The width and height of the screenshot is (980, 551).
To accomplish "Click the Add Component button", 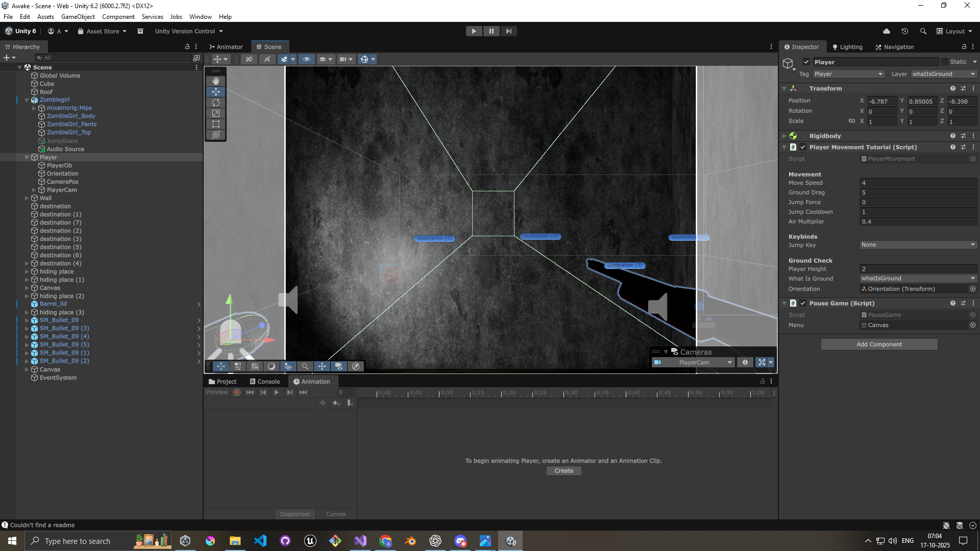I will [878, 344].
